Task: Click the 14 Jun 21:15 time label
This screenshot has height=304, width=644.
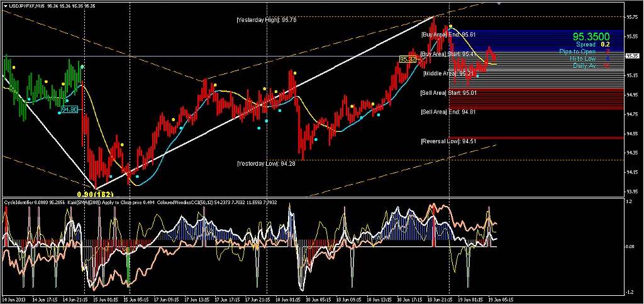Action: click(75, 300)
